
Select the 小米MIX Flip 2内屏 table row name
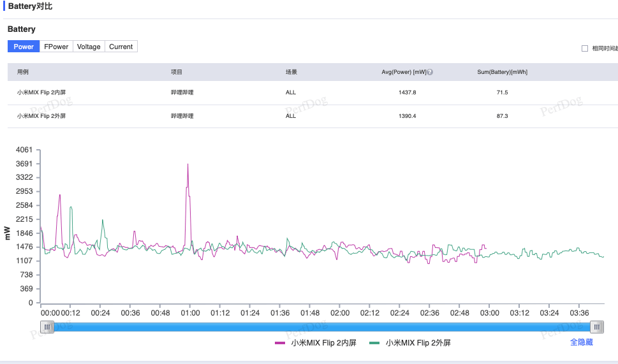tap(41, 92)
